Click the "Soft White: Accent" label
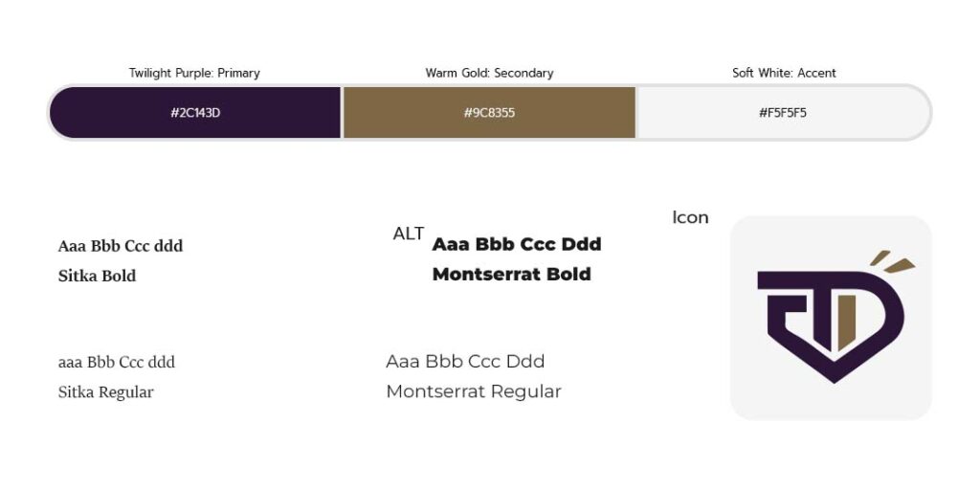The height and width of the screenshot is (490, 980). 784,73
